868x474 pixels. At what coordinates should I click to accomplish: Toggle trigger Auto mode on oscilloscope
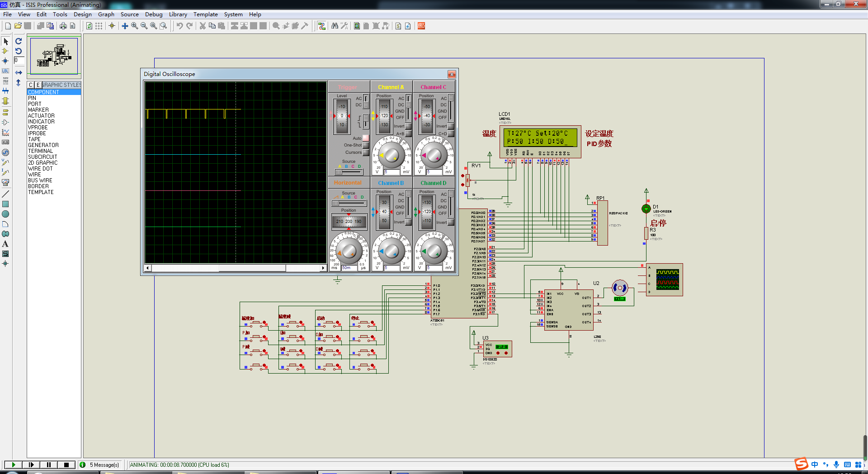point(366,138)
